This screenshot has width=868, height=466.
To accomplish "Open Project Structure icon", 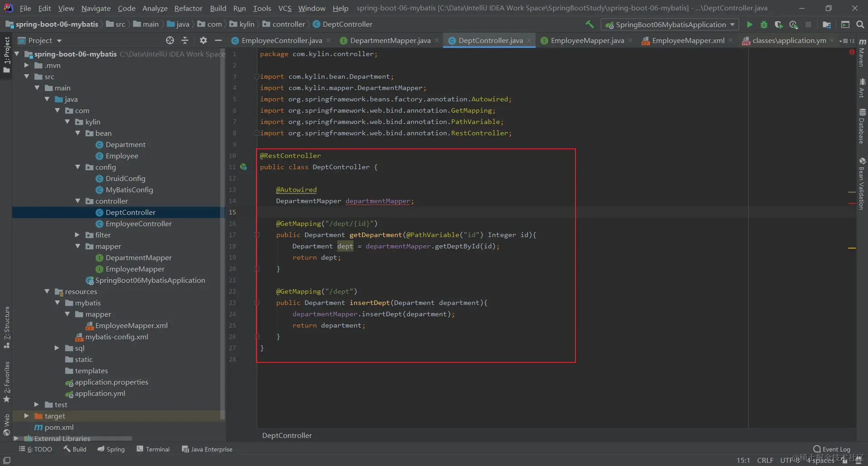I will [x=827, y=24].
